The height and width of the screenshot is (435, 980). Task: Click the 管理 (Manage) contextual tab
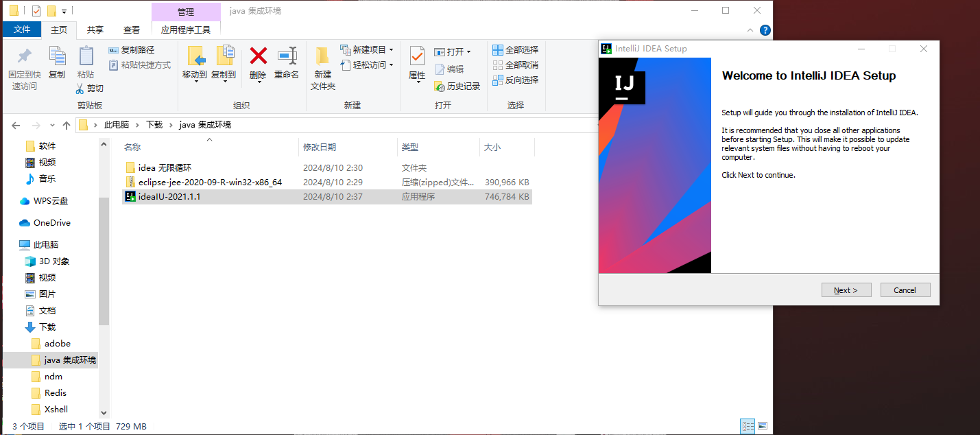tap(186, 12)
